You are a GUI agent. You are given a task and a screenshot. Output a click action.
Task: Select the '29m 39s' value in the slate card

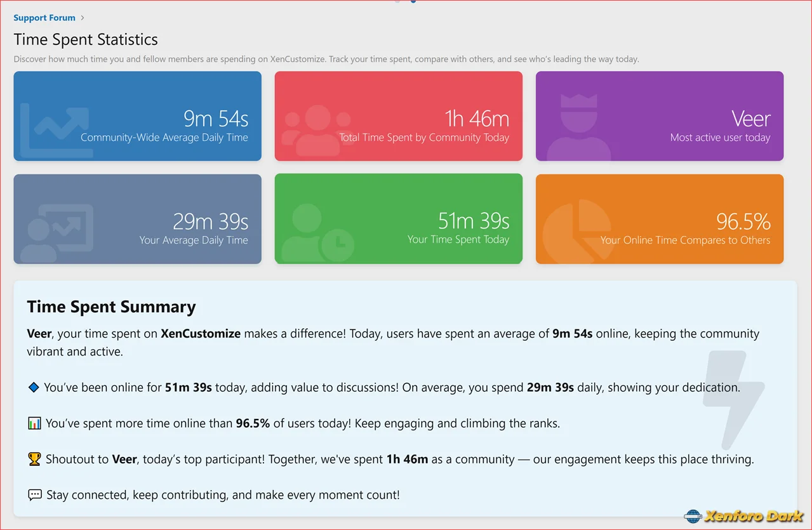tap(211, 222)
